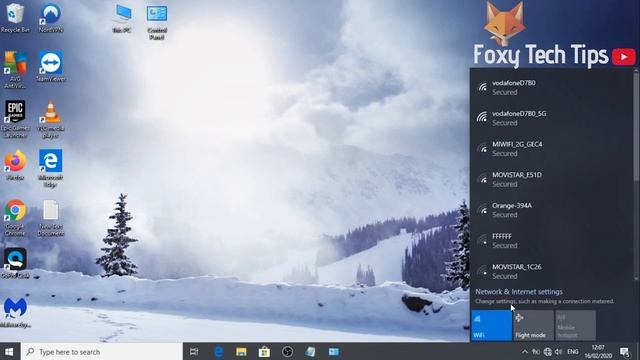The height and width of the screenshot is (360, 640).
Task: Click the OBS Studio taskbar icon
Action: coord(287,351)
